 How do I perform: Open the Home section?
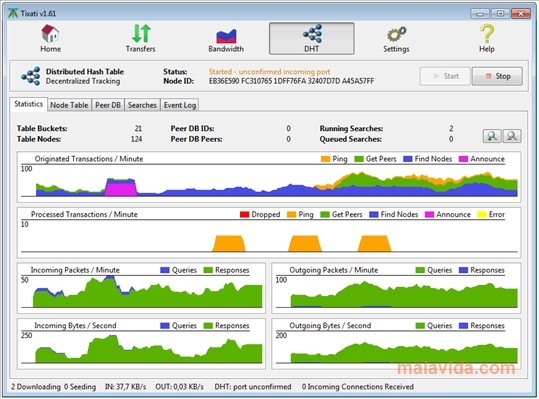click(x=51, y=38)
